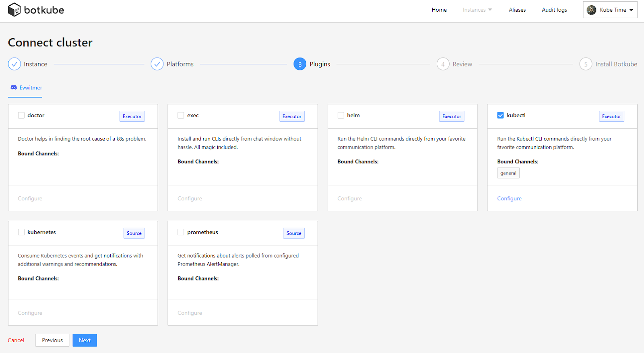Uncheck the kubectl plugin checkbox
Image resolution: width=644 pixels, height=353 pixels.
(x=500, y=115)
